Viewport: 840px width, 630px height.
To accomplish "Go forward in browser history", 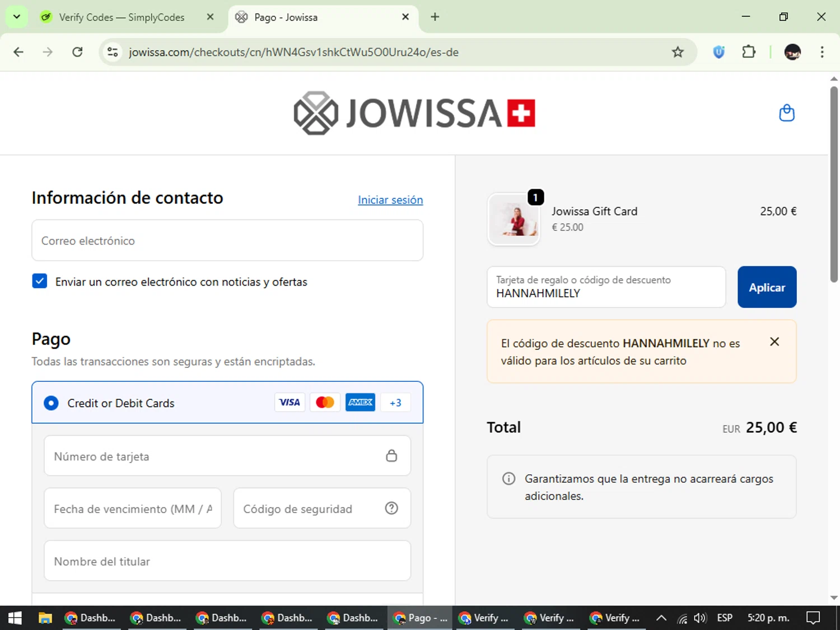I will pyautogui.click(x=48, y=52).
